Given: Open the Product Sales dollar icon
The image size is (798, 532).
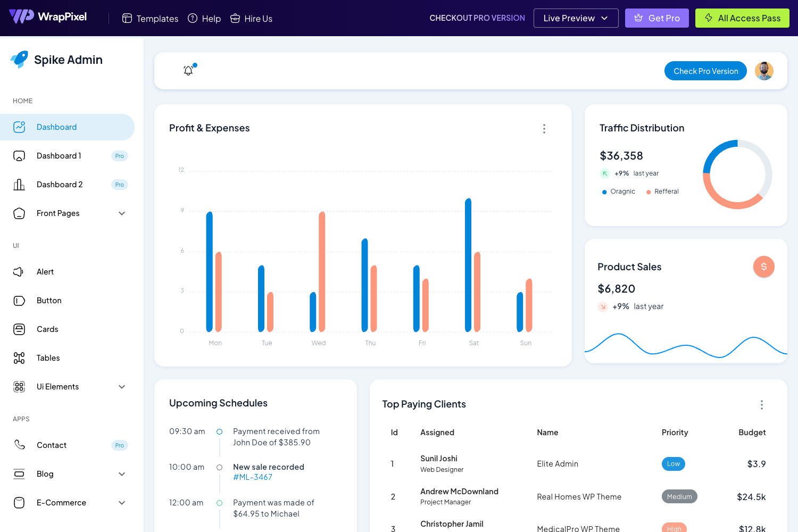Looking at the screenshot, I should tap(764, 267).
